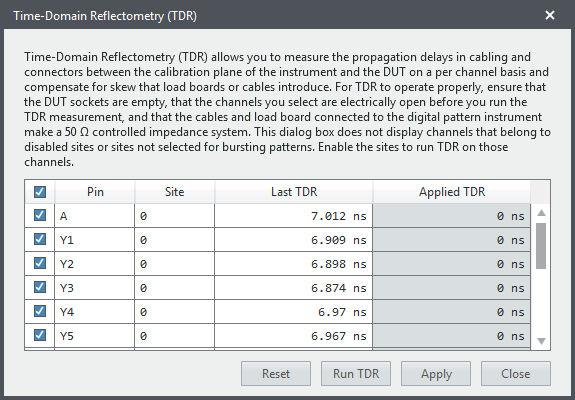Click the Apply button
575x400 pixels.
[x=436, y=374]
